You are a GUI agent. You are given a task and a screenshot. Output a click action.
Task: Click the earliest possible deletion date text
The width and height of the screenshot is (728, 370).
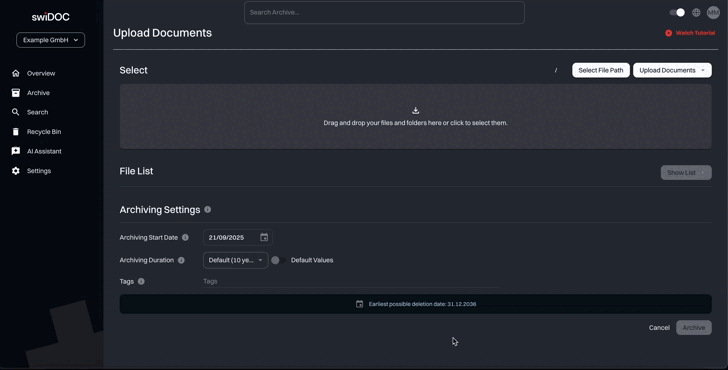422,304
